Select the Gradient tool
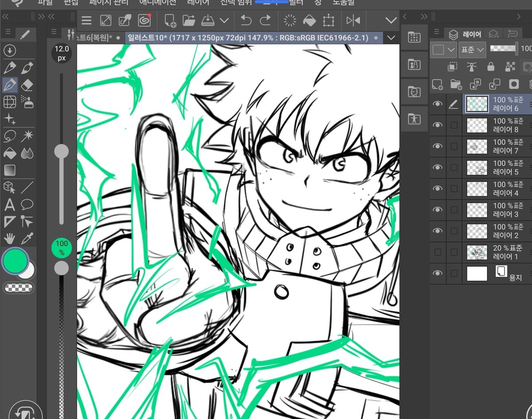Image resolution: width=532 pixels, height=419 pixels. coord(10,170)
